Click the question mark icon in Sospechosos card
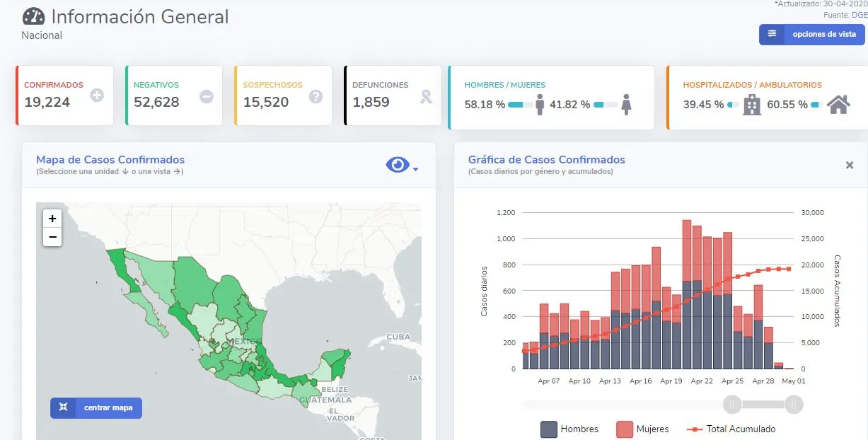 [x=316, y=95]
